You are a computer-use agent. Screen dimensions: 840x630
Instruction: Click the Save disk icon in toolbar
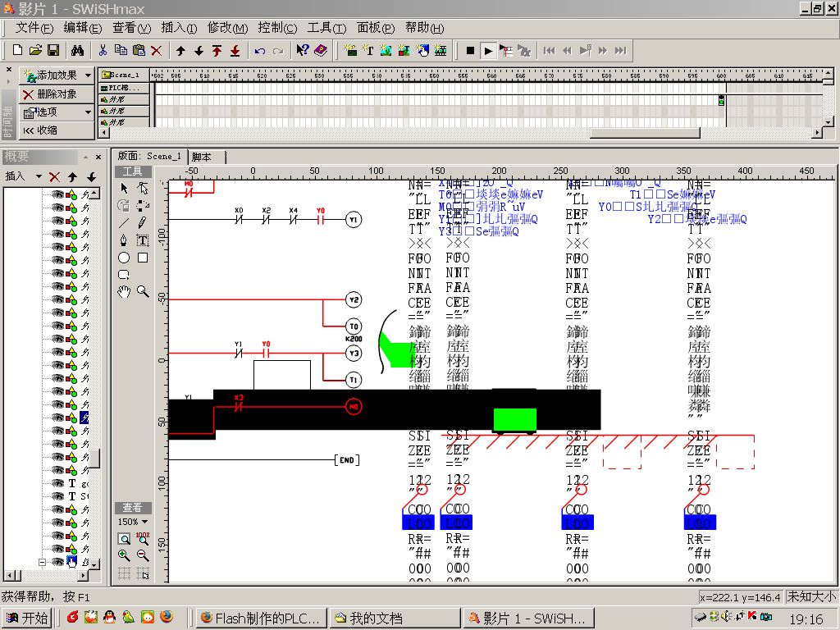[53, 51]
